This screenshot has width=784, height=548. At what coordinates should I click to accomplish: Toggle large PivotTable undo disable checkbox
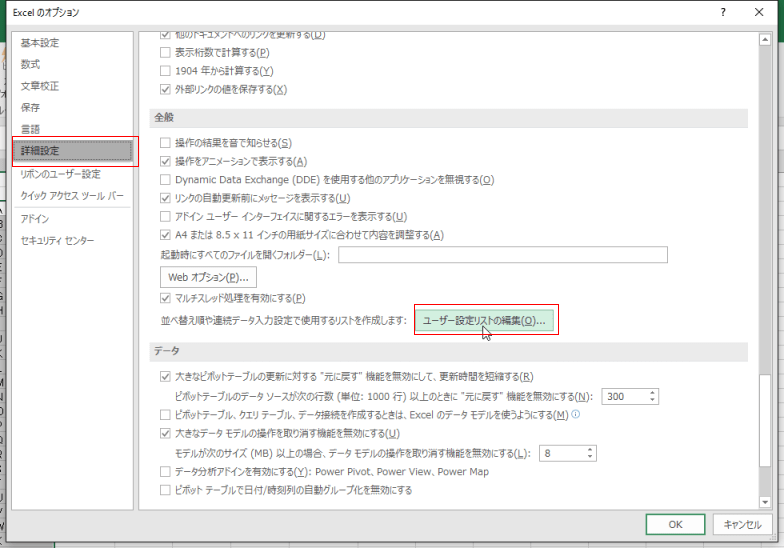[165, 376]
